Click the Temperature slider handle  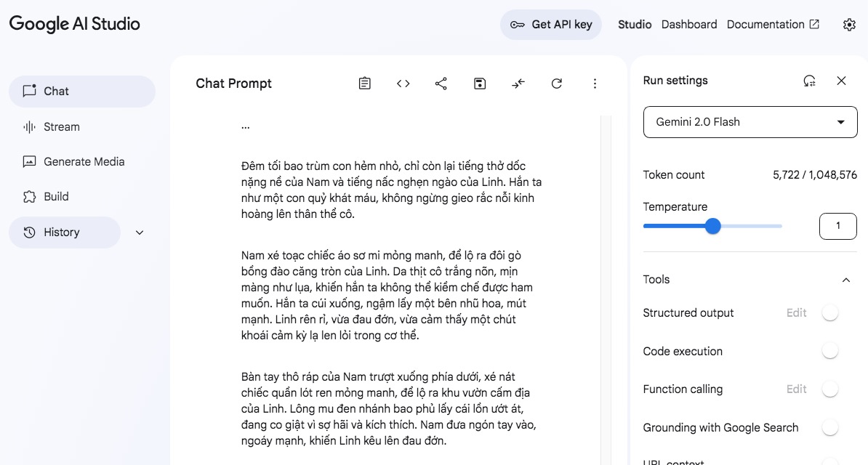[x=713, y=227]
